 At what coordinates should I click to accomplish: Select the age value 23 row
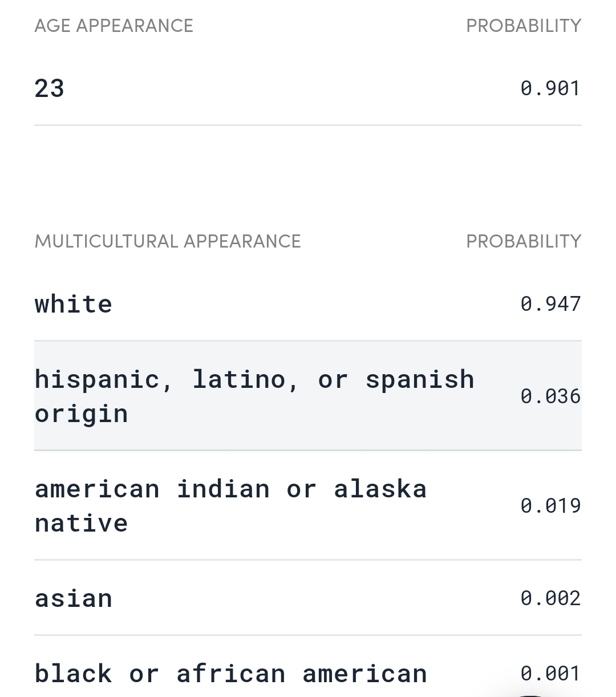click(x=308, y=88)
